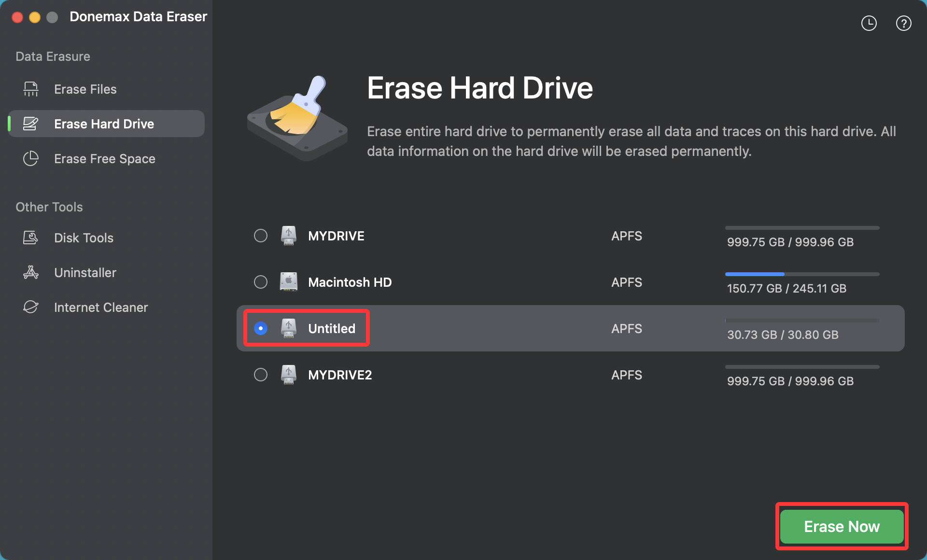Click the Disk Tools icon

tap(30, 238)
